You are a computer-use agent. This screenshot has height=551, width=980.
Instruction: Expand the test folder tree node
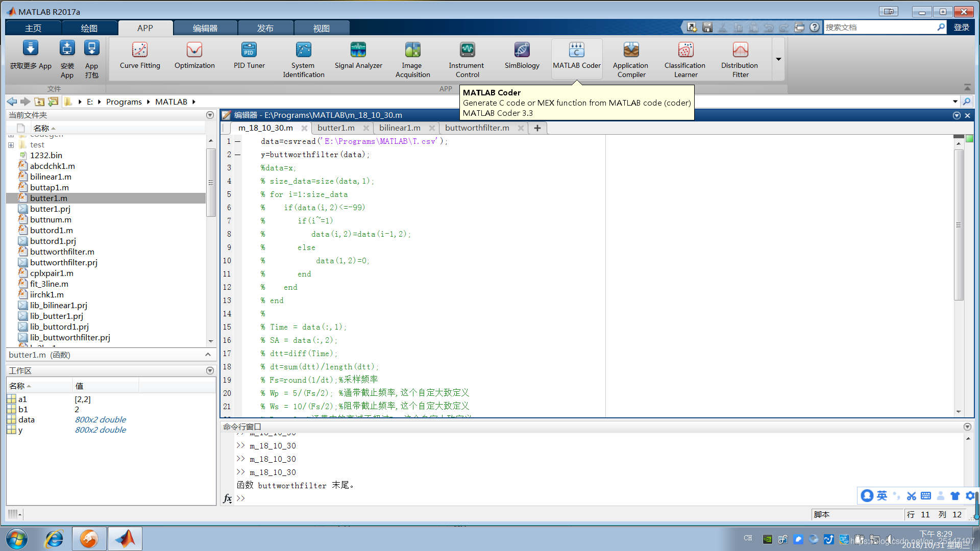(x=11, y=145)
